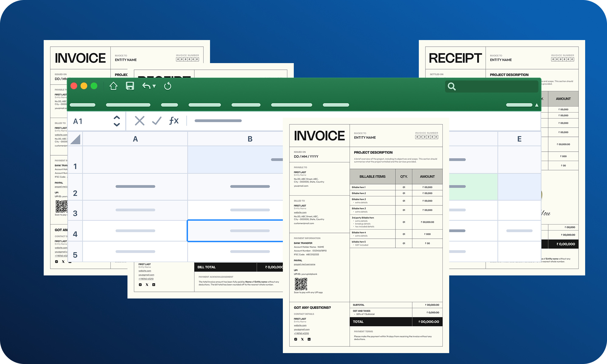Click the LinkedIn icon on the invoice
The height and width of the screenshot is (364, 607).
[309, 339]
